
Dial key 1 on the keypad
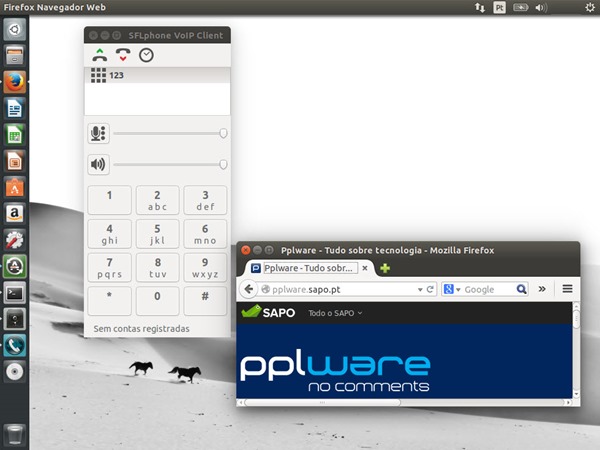109,200
